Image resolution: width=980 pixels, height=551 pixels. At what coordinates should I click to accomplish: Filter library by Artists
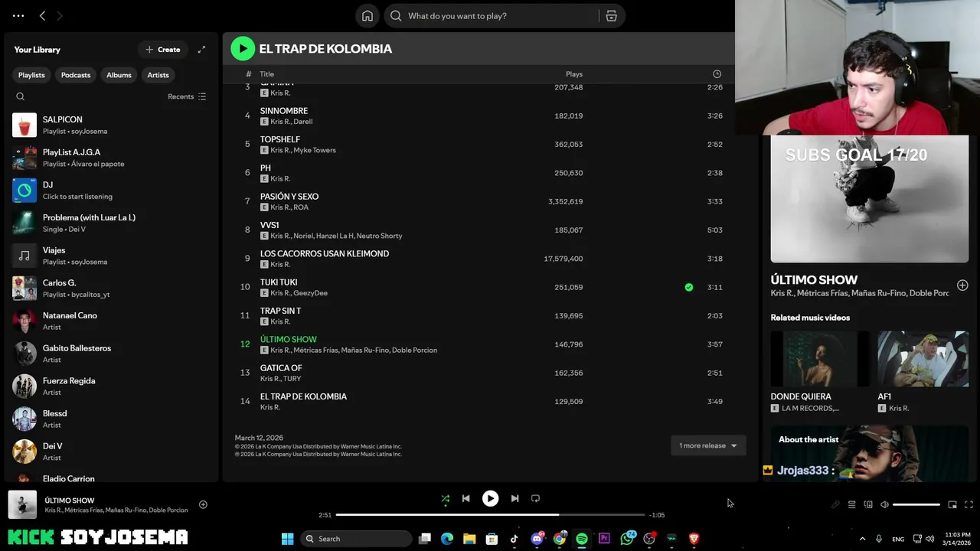pos(158,75)
